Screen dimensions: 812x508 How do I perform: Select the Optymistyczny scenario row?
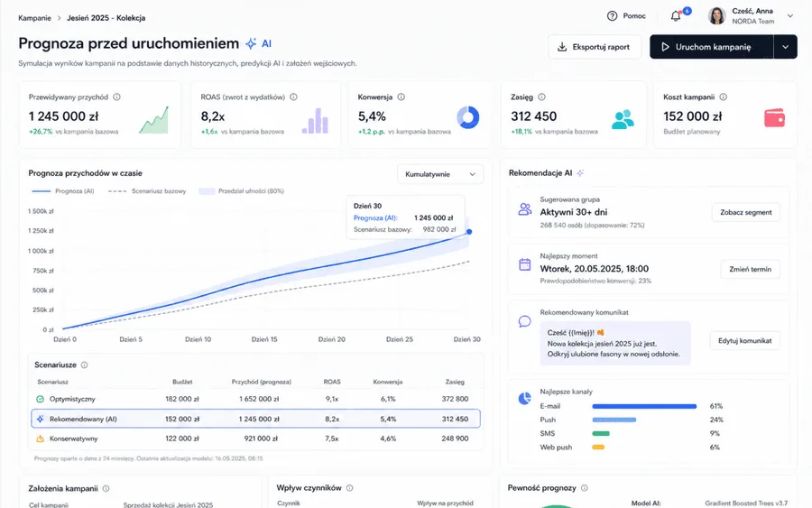click(256, 399)
